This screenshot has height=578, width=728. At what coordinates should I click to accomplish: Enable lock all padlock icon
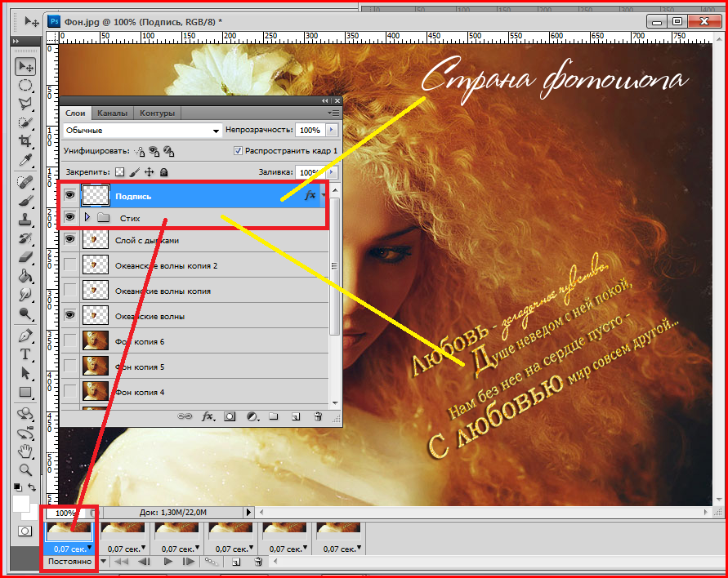click(x=163, y=172)
